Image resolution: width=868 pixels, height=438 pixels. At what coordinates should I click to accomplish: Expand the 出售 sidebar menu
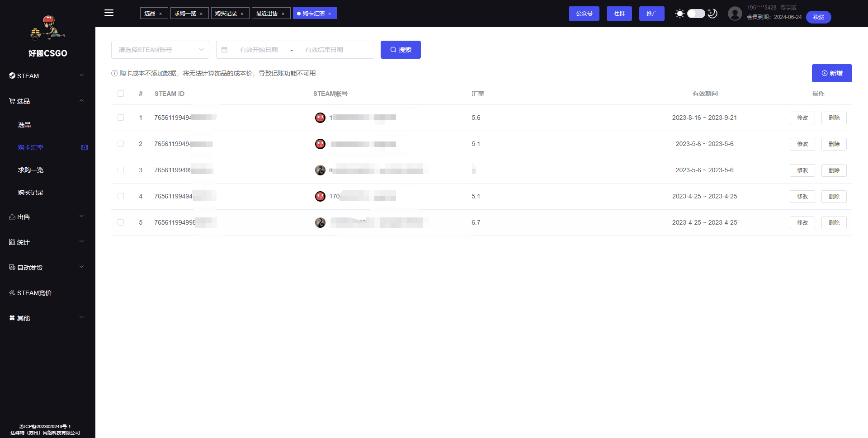(x=47, y=217)
